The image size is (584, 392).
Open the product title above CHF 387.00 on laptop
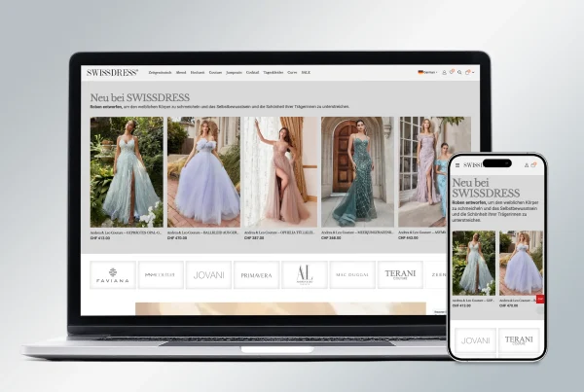point(280,232)
